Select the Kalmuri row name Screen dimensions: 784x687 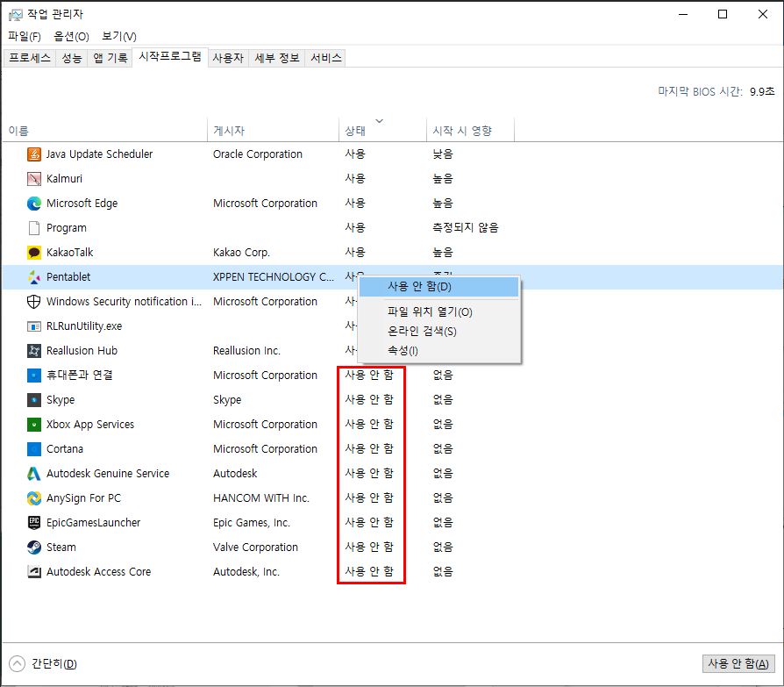65,179
